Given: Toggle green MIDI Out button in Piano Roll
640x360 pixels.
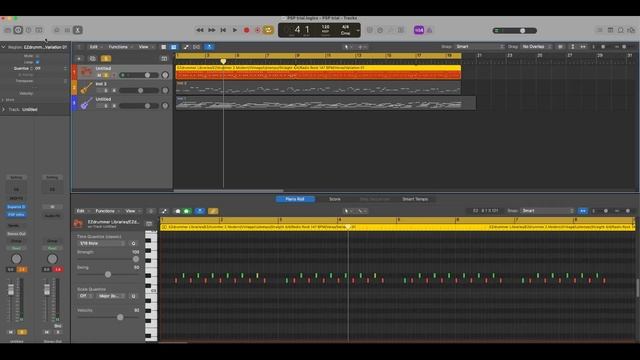Looking at the screenshot, I should tap(187, 211).
